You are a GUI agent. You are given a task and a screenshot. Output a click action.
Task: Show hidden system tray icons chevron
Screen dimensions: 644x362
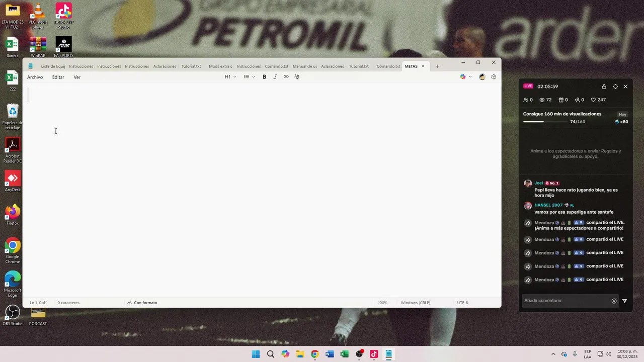tap(553, 354)
